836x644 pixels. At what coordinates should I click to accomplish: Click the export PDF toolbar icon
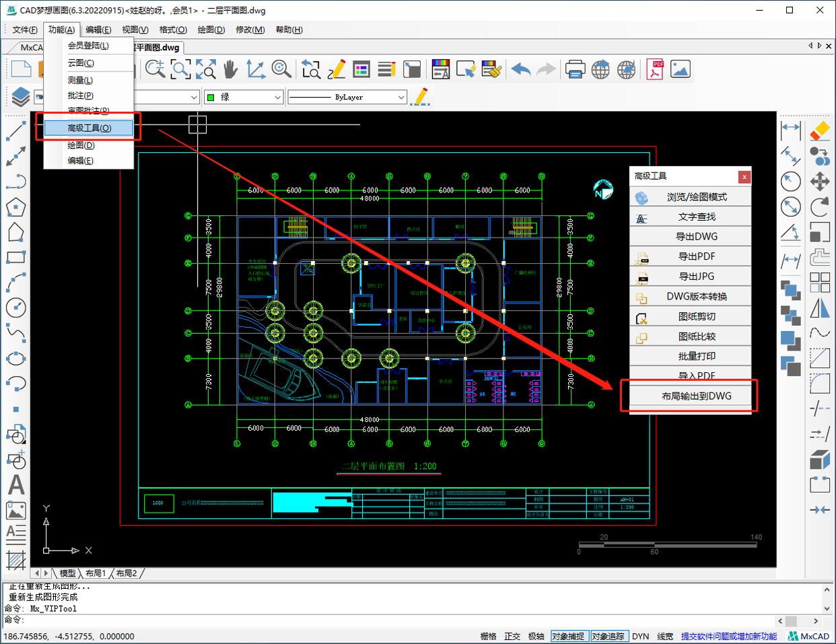tap(655, 69)
